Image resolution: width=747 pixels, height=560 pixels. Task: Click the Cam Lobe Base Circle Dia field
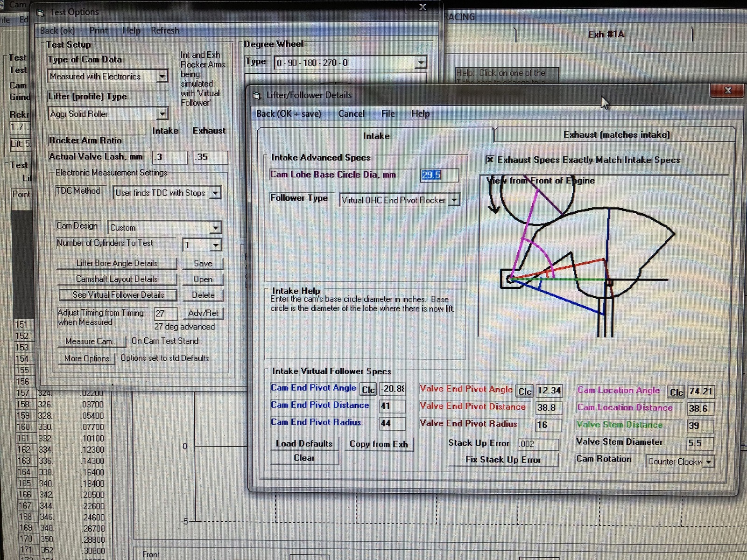click(x=439, y=175)
